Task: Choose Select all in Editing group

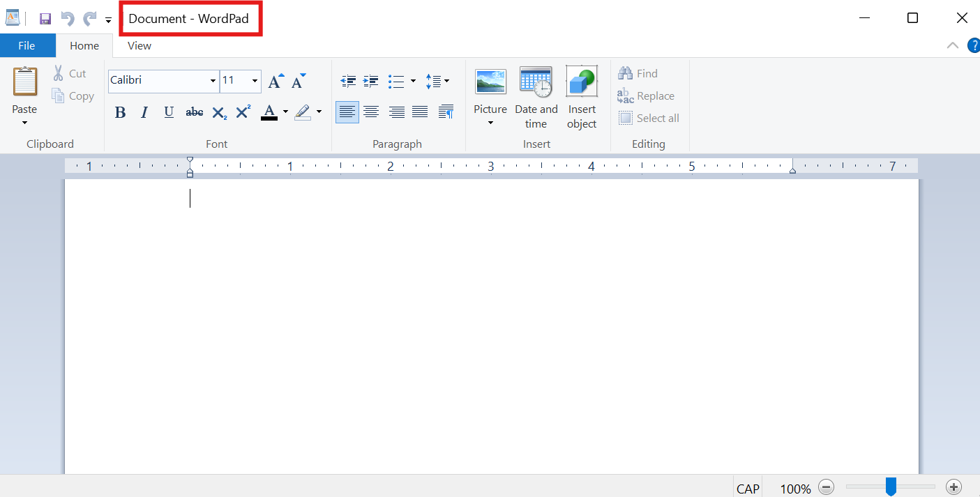Action: pos(649,118)
